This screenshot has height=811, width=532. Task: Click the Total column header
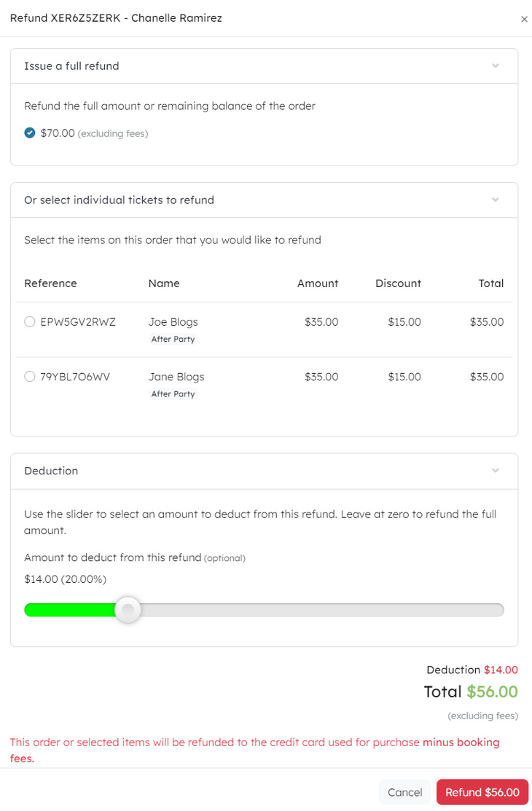491,283
